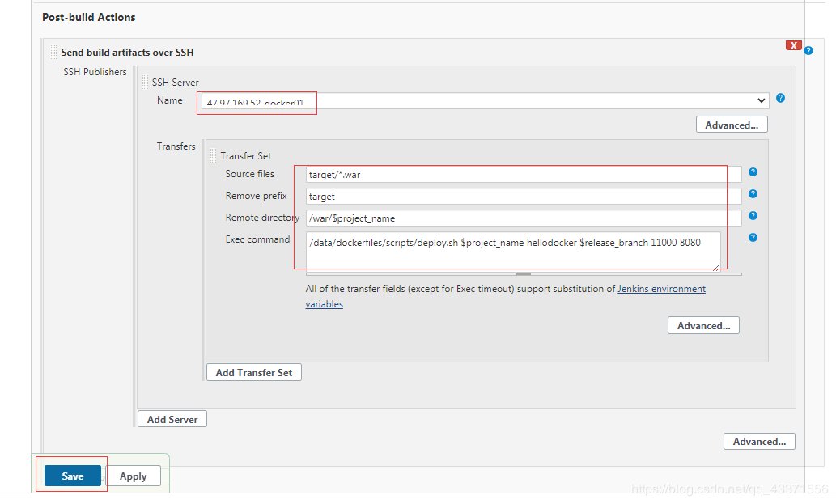Click Add Server button

(x=172, y=419)
